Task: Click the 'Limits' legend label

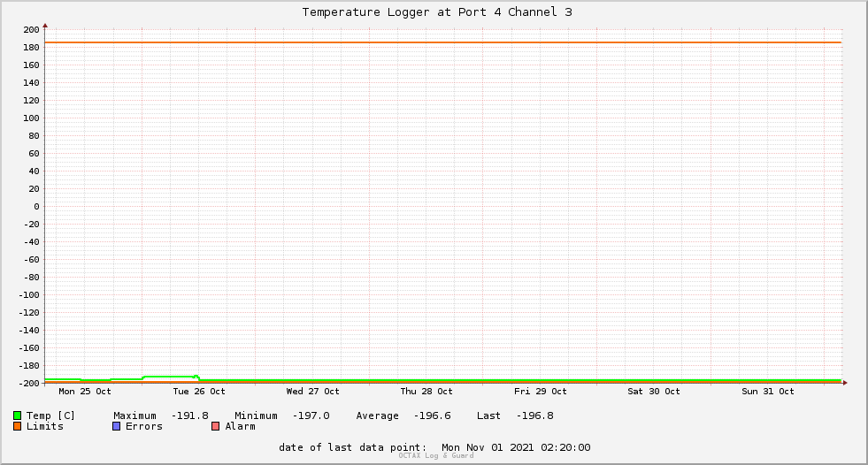Action: pos(45,426)
